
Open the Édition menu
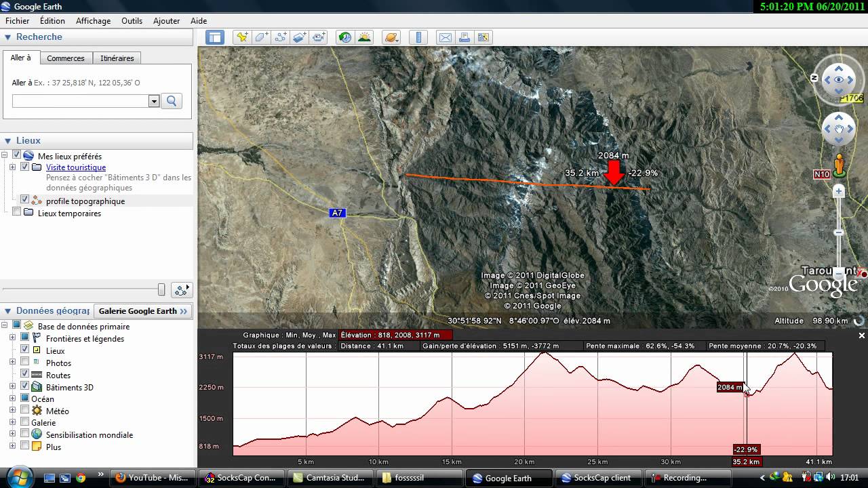point(52,21)
